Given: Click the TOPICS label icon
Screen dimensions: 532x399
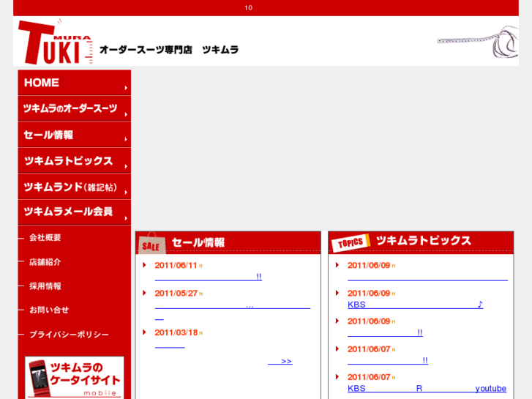Looking at the screenshot, I should pyautogui.click(x=351, y=242).
